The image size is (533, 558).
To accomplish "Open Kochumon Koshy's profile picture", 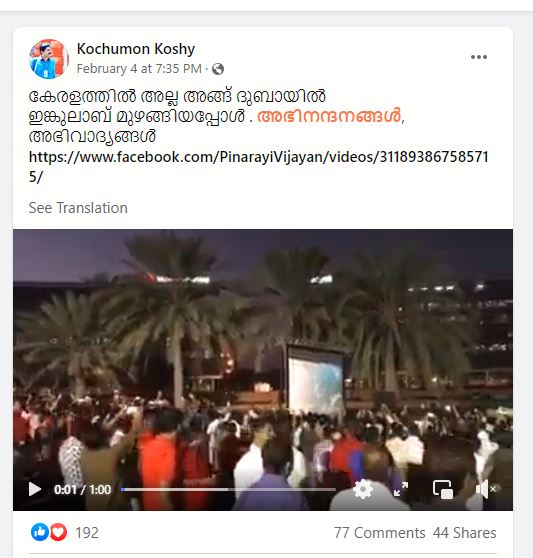I will pyautogui.click(x=49, y=59).
